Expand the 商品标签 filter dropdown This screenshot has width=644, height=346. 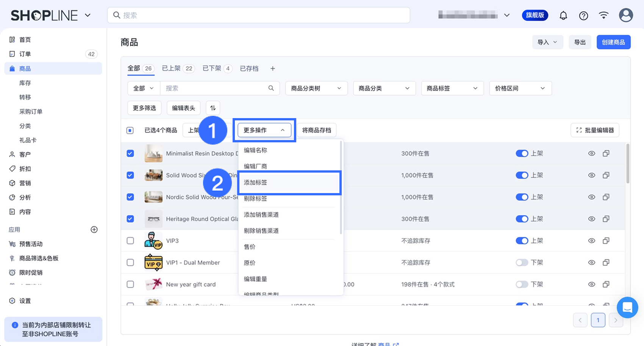pyautogui.click(x=452, y=88)
